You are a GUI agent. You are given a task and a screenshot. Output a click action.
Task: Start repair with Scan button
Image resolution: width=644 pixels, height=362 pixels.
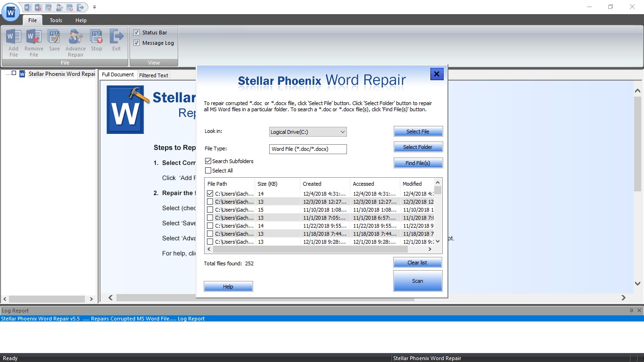click(x=418, y=281)
